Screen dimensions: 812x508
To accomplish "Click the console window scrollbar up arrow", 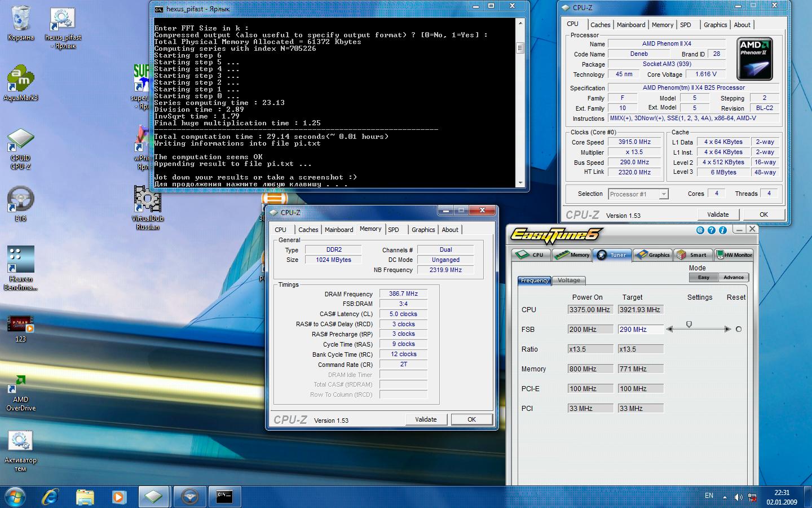I will [520, 22].
